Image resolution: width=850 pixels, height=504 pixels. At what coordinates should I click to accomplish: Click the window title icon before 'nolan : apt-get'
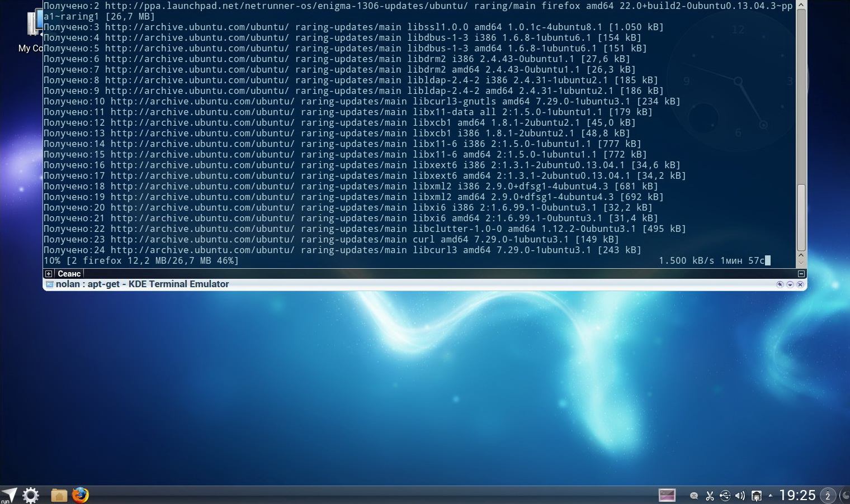coord(49,284)
